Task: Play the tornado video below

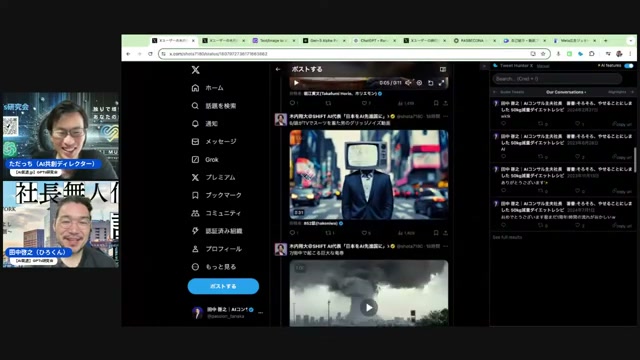Action: click(x=369, y=307)
